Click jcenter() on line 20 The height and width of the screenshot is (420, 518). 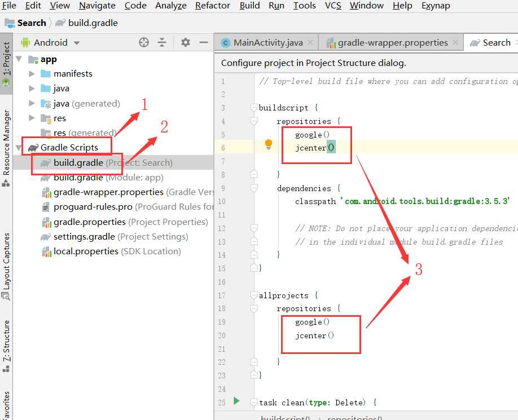(314, 335)
